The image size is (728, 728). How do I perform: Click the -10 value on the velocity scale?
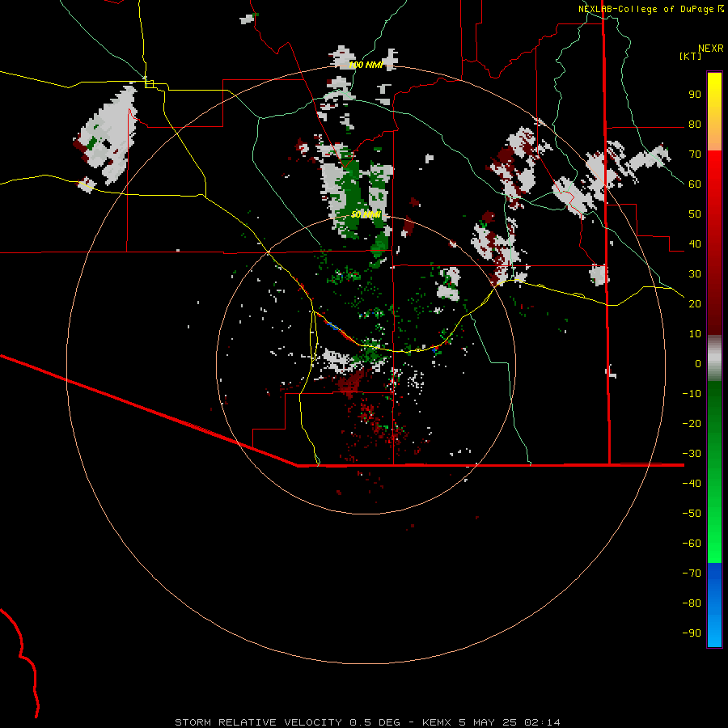click(692, 394)
